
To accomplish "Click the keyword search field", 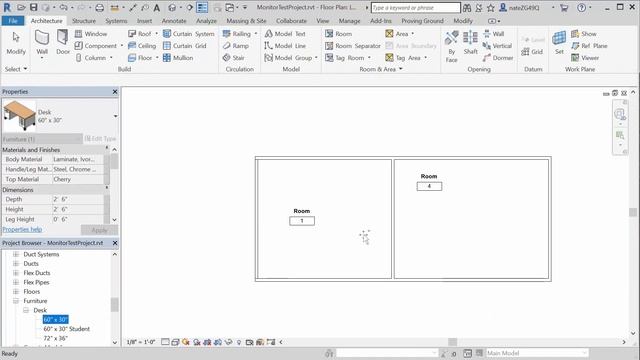I will point(416,7).
